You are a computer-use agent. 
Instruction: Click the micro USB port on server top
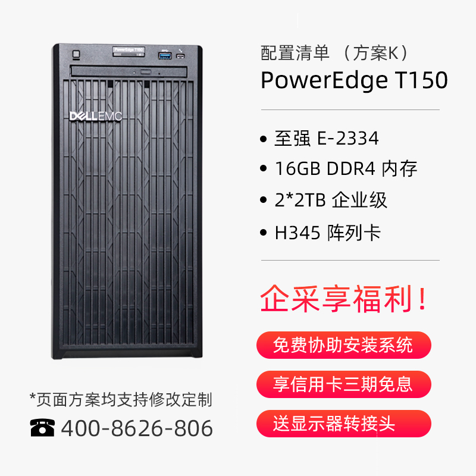tap(180, 56)
